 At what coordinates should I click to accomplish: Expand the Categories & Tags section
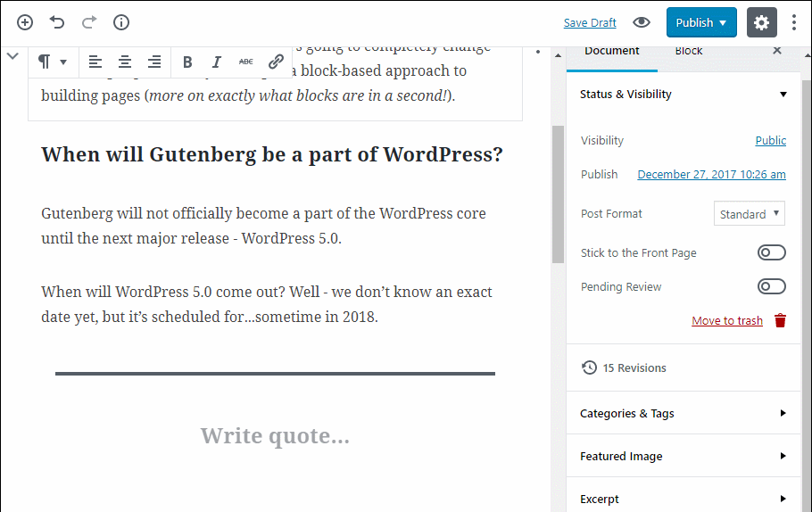pyautogui.click(x=684, y=413)
